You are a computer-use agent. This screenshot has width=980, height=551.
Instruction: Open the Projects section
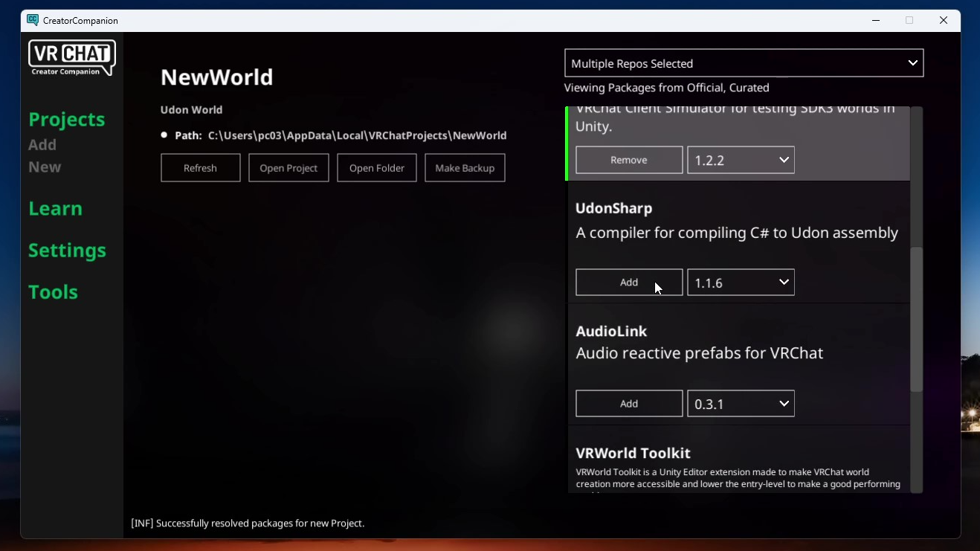pos(67,119)
